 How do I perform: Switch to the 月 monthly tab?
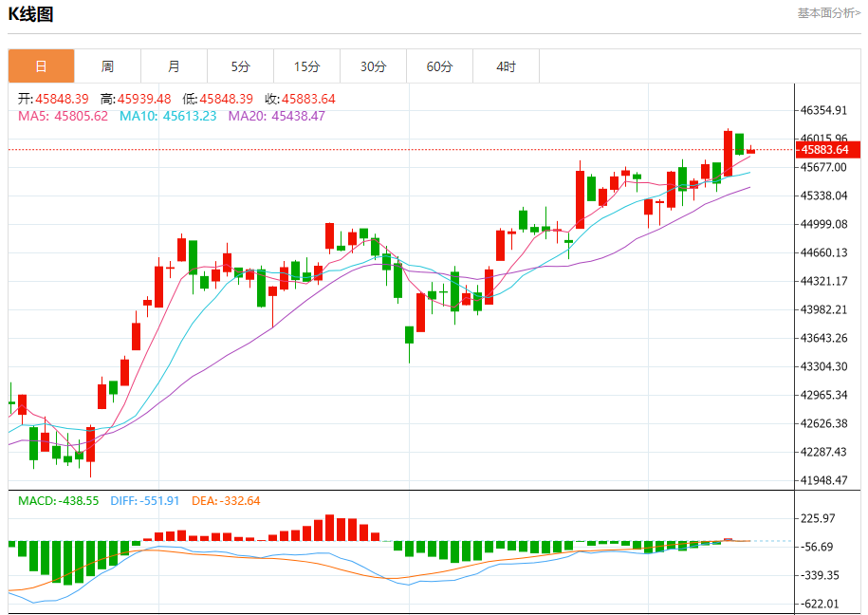174,66
